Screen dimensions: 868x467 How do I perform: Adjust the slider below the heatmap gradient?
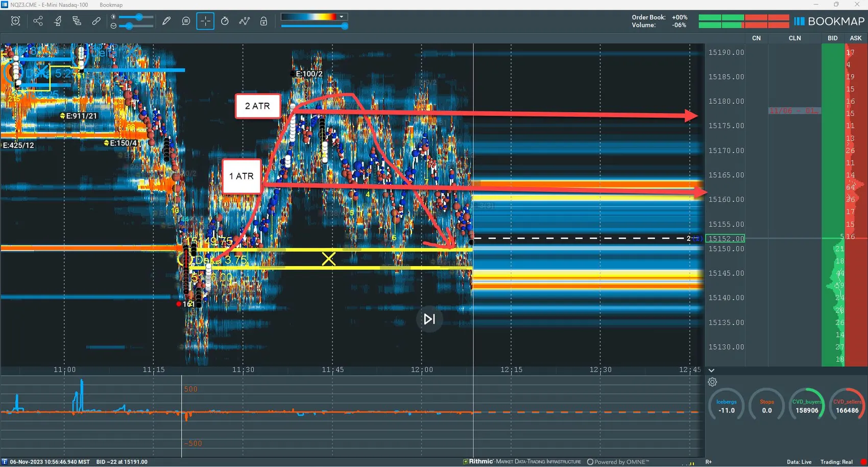[x=315, y=26]
